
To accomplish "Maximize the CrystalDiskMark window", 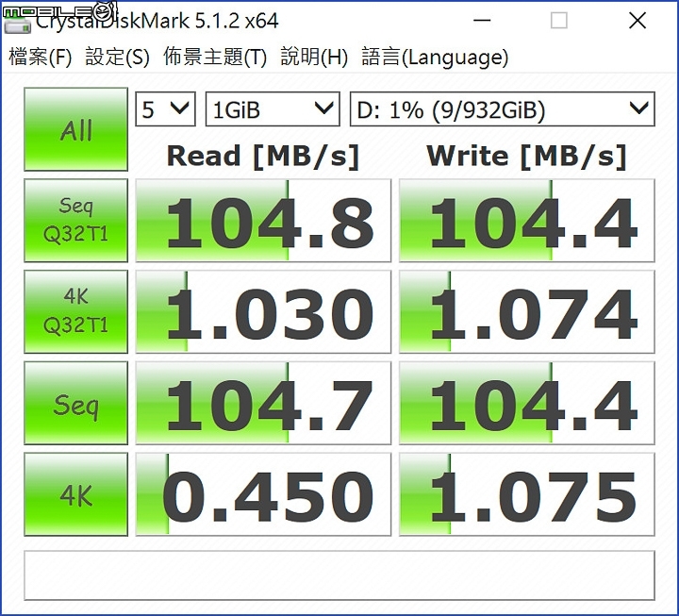I will (558, 21).
